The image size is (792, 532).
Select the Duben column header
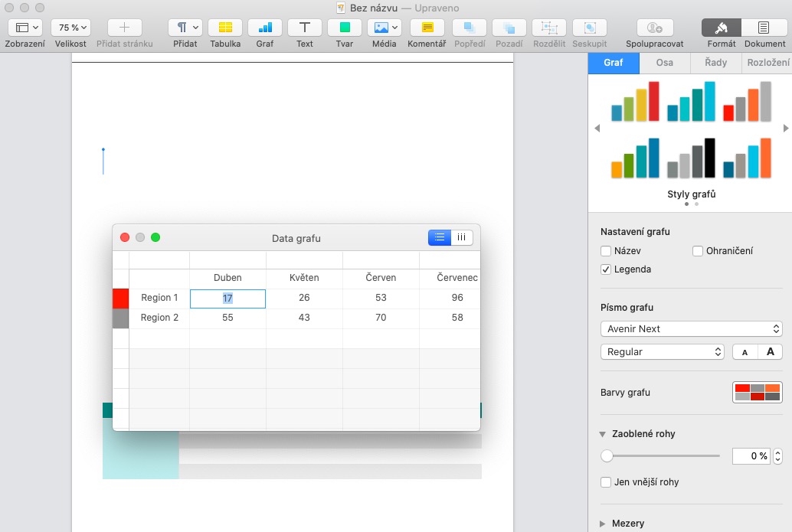(x=227, y=278)
